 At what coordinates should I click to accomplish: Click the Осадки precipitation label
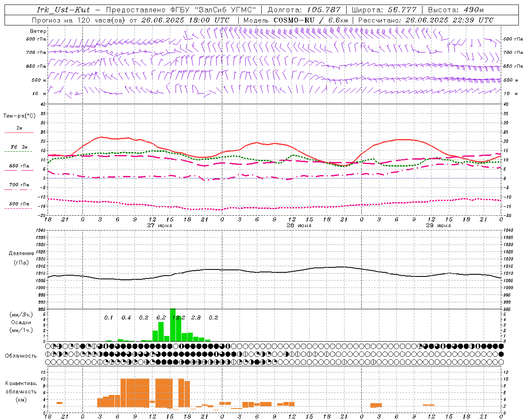pyautogui.click(x=21, y=322)
